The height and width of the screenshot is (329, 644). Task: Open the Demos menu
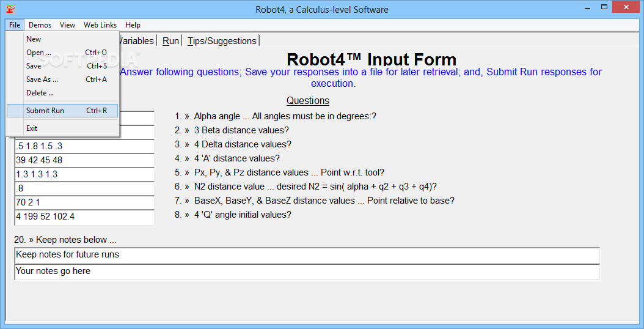(40, 25)
